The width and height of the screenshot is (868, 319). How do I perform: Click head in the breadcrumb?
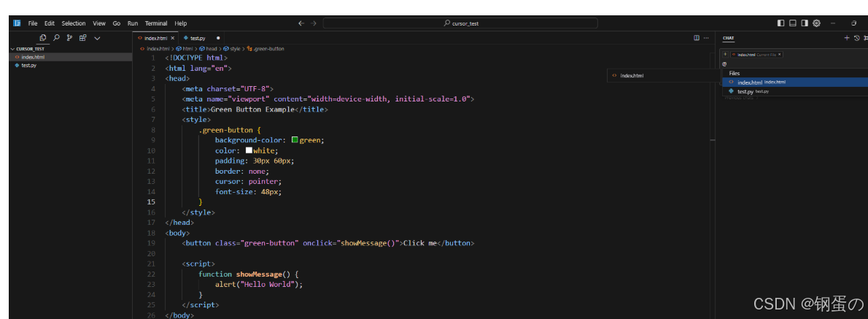point(212,49)
